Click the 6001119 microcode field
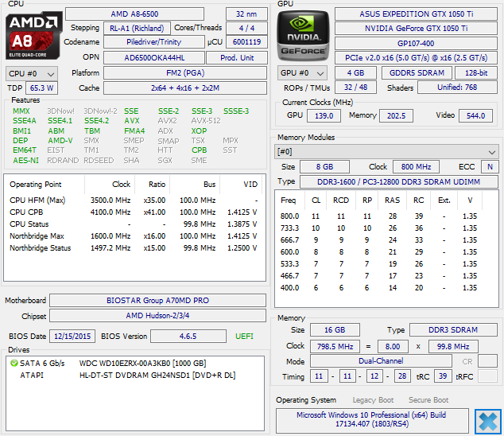 point(246,42)
